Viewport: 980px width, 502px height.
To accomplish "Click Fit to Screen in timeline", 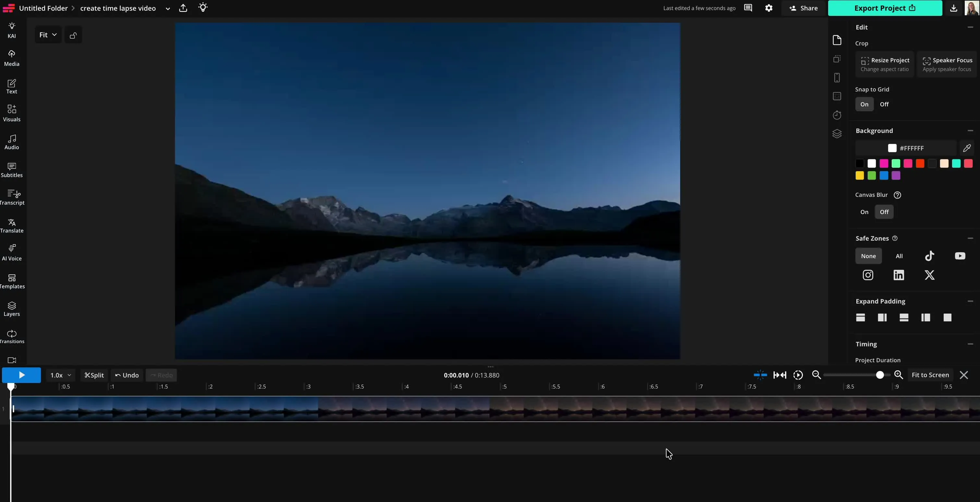I will pyautogui.click(x=930, y=375).
